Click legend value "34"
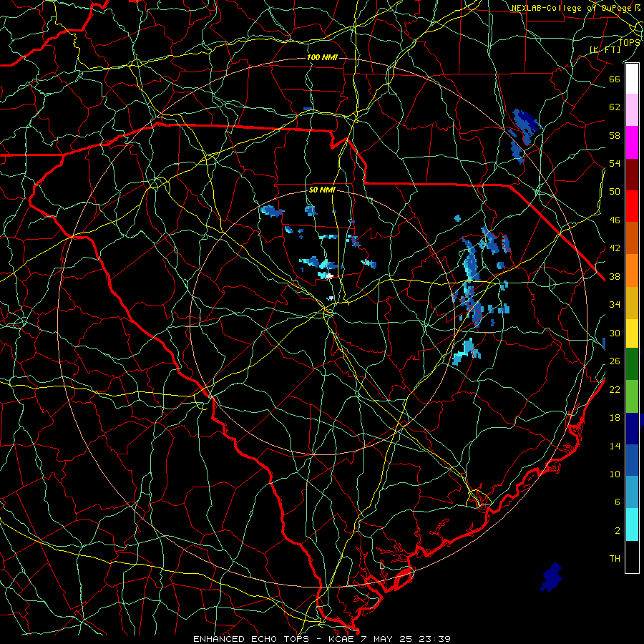The width and height of the screenshot is (644, 644). 615,305
